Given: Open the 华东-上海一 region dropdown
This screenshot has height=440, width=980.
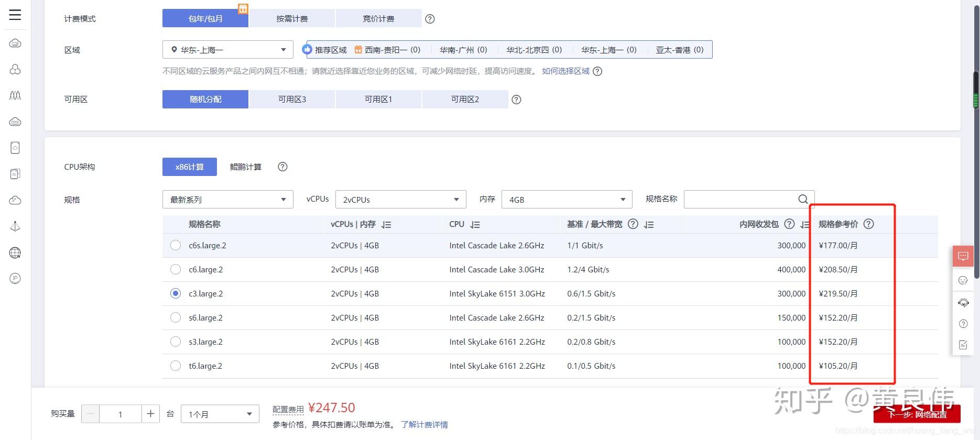Looking at the screenshot, I should 228,50.
